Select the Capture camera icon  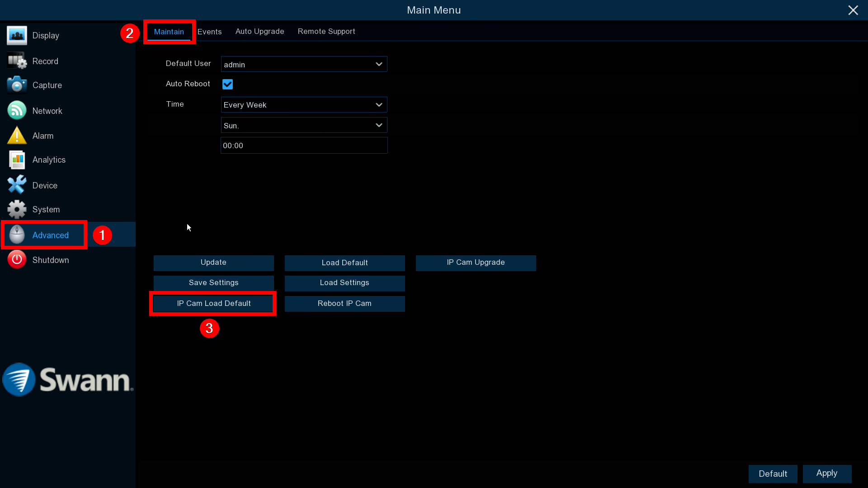click(x=17, y=85)
